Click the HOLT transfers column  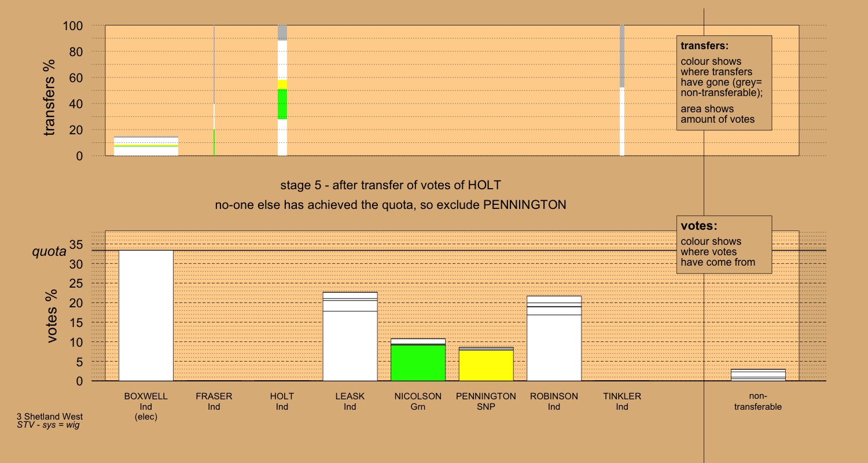pos(282,90)
